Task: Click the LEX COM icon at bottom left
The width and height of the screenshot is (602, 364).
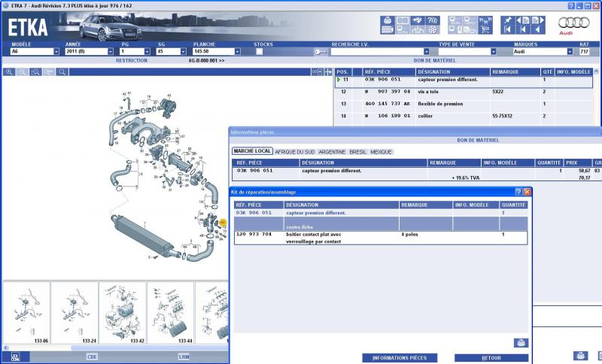Action: click(15, 356)
